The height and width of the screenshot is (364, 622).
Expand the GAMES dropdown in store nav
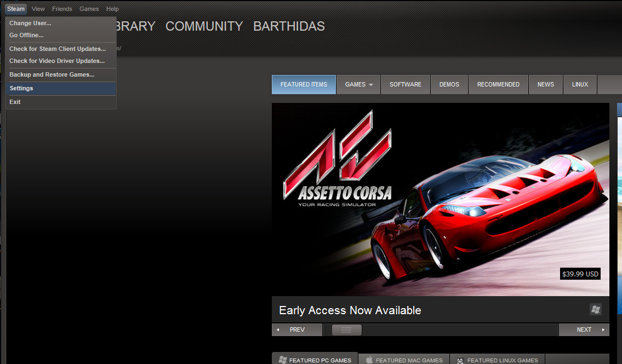(358, 84)
